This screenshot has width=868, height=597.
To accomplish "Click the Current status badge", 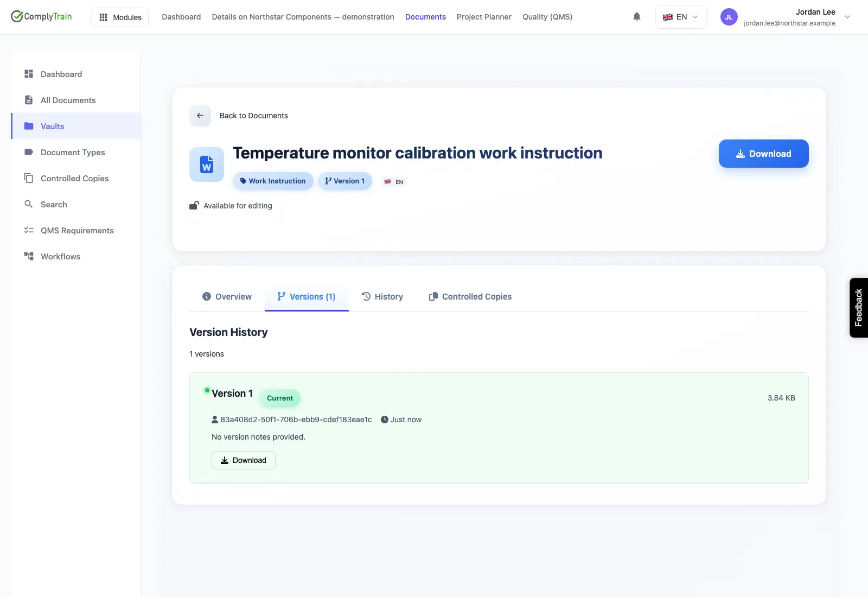I will (x=280, y=398).
